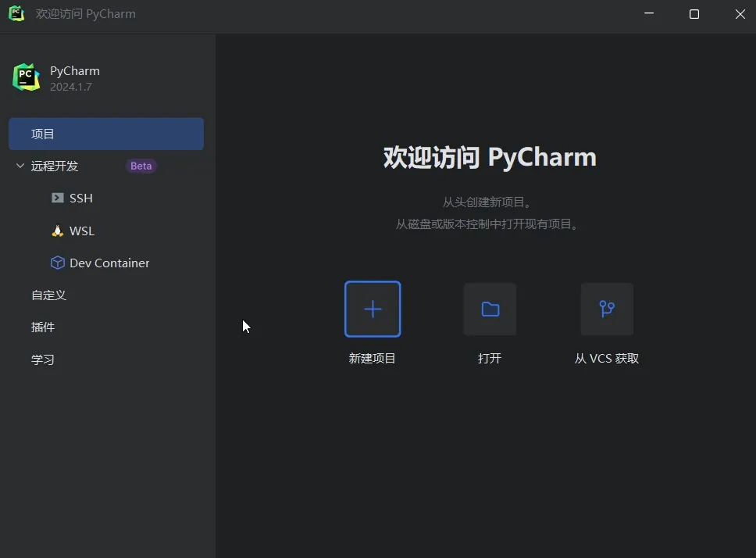Click 从磁盘或版本控制中打开现有项目 text

pos(487,224)
